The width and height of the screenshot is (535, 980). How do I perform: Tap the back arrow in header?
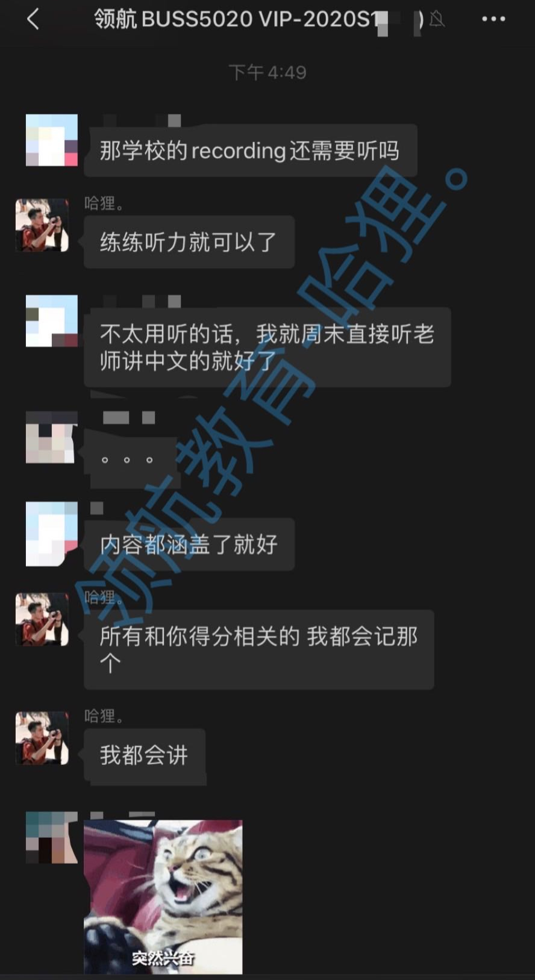pyautogui.click(x=33, y=19)
